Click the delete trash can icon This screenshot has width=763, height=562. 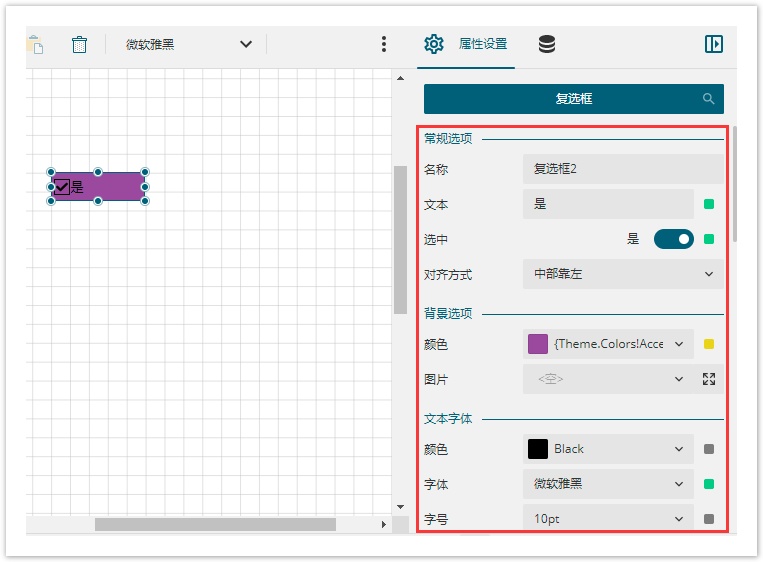click(x=79, y=44)
